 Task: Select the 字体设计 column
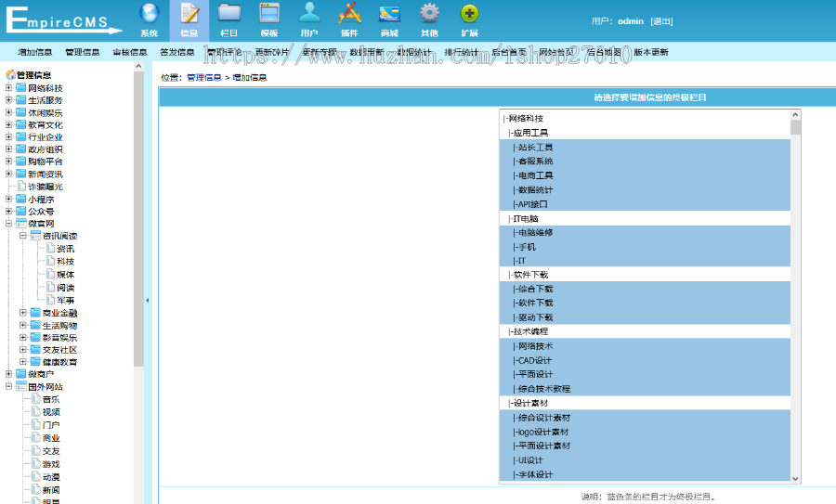coord(646,474)
